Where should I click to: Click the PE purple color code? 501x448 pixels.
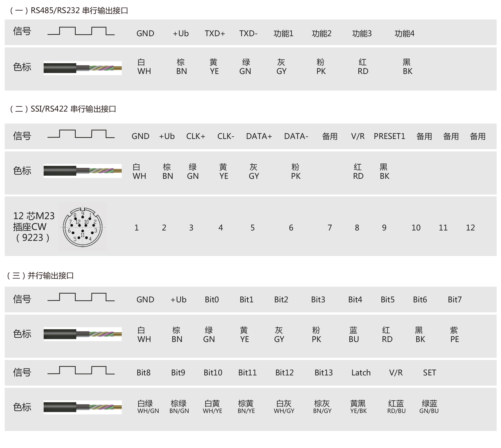454,335
